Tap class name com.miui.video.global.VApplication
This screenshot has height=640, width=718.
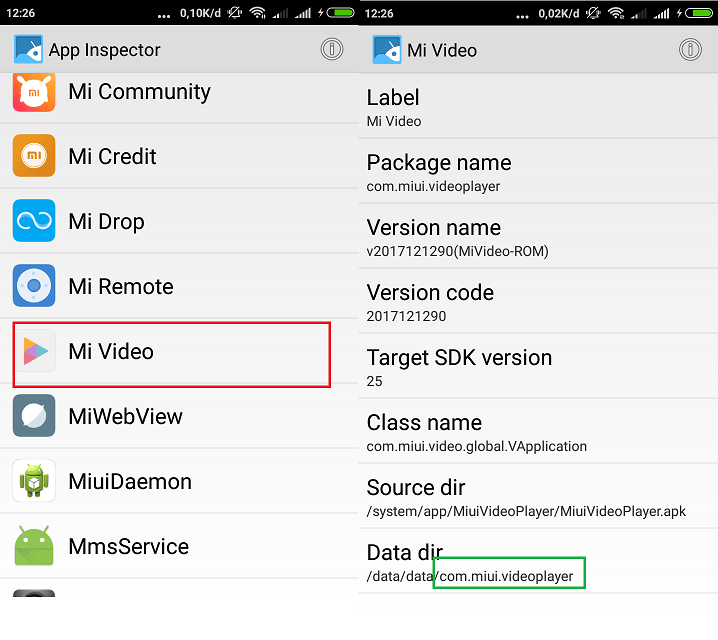pyautogui.click(x=477, y=446)
